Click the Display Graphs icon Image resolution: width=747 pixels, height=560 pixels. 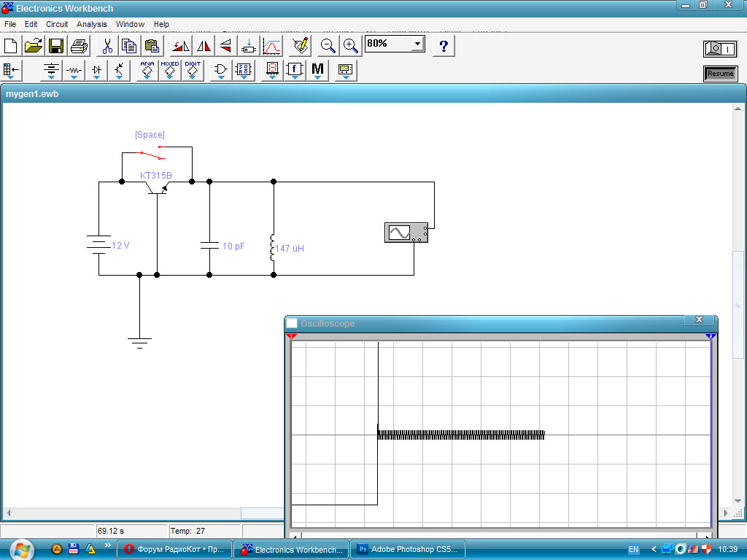coord(271,46)
